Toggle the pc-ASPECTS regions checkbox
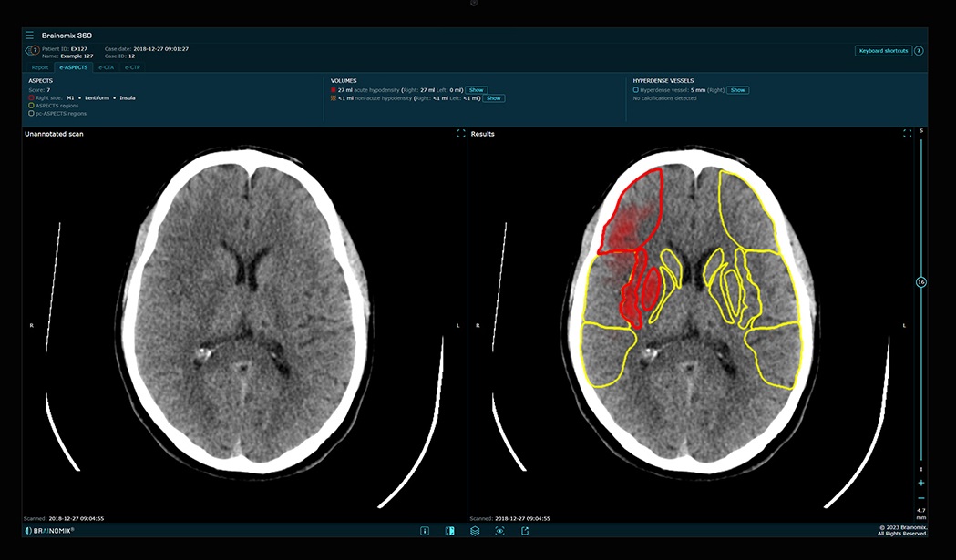Viewport: 956px width, 560px height. click(x=31, y=113)
